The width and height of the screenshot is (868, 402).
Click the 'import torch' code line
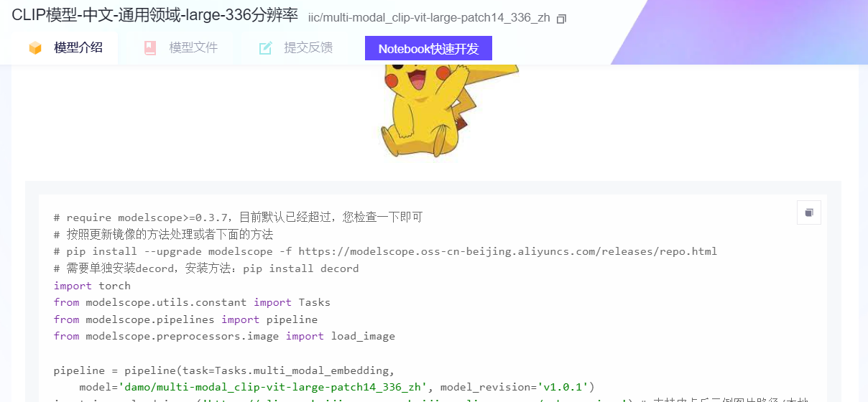pyautogui.click(x=92, y=286)
